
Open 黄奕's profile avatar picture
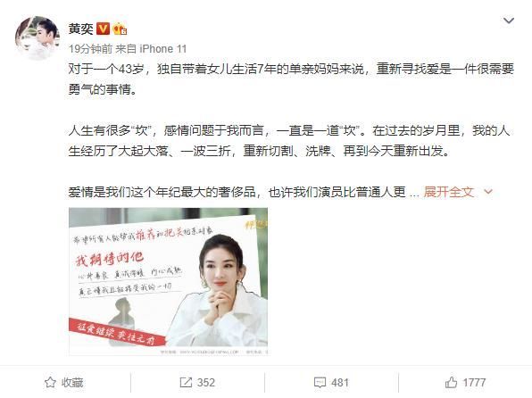pos(37,37)
